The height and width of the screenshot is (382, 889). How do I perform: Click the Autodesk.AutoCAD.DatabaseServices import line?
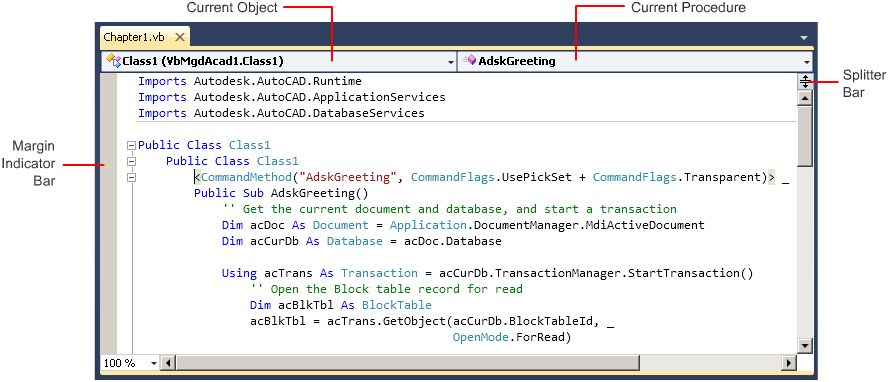281,113
